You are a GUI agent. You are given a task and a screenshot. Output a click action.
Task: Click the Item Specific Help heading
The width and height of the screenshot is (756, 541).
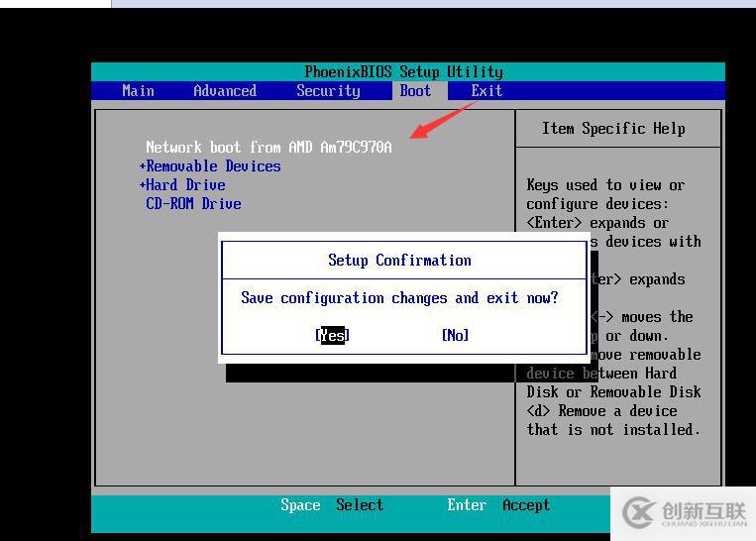point(613,128)
